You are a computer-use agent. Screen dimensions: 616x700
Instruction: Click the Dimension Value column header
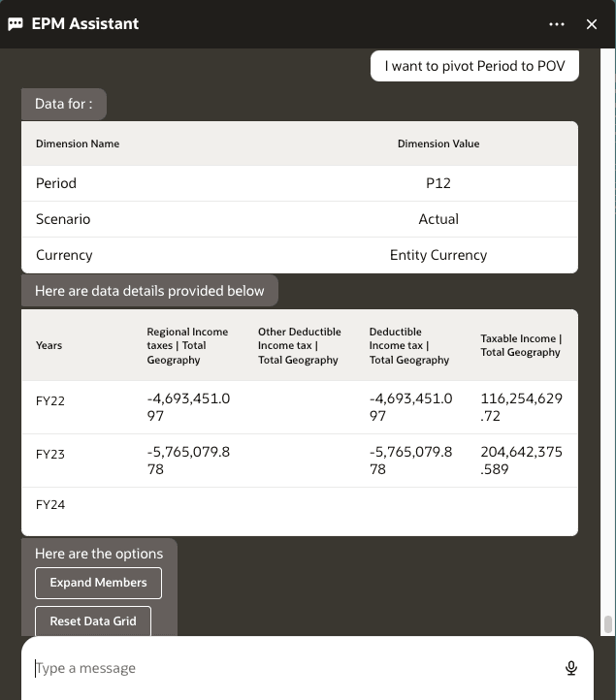[438, 143]
